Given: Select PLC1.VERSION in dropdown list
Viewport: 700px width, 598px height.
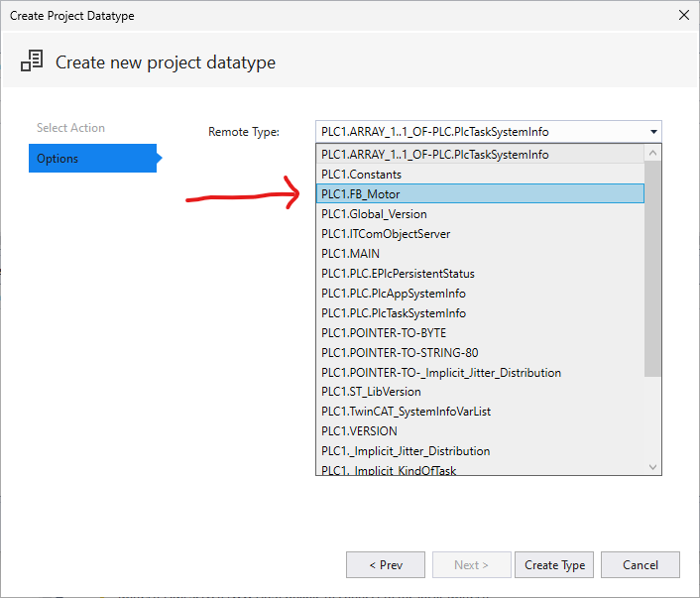Looking at the screenshot, I should tap(480, 431).
